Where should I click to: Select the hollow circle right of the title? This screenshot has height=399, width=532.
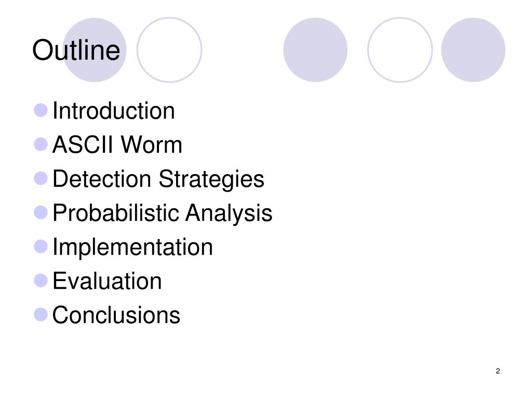169,50
